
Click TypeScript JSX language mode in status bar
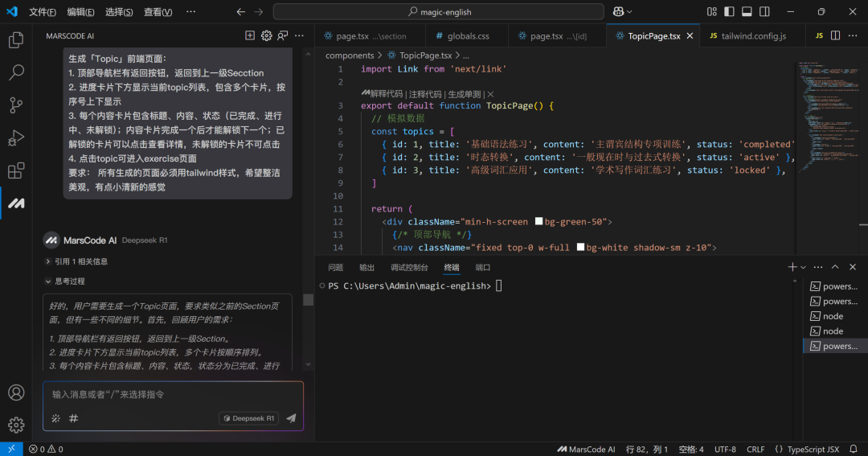813,450
